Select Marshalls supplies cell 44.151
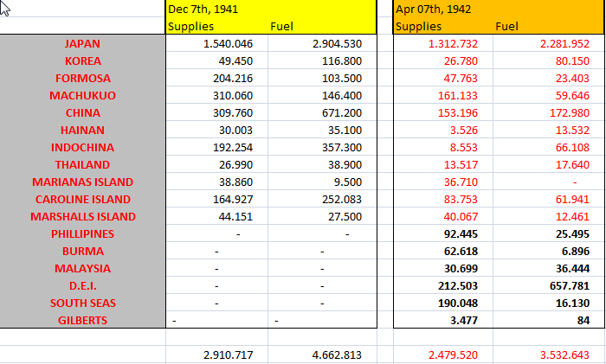Viewport: 606px width, 364px height. tap(216, 216)
